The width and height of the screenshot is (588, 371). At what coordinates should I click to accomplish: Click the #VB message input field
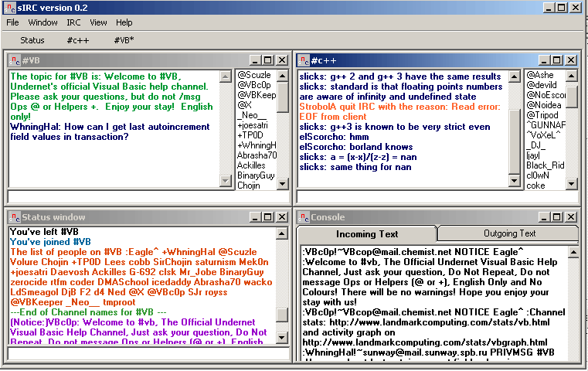pos(149,197)
